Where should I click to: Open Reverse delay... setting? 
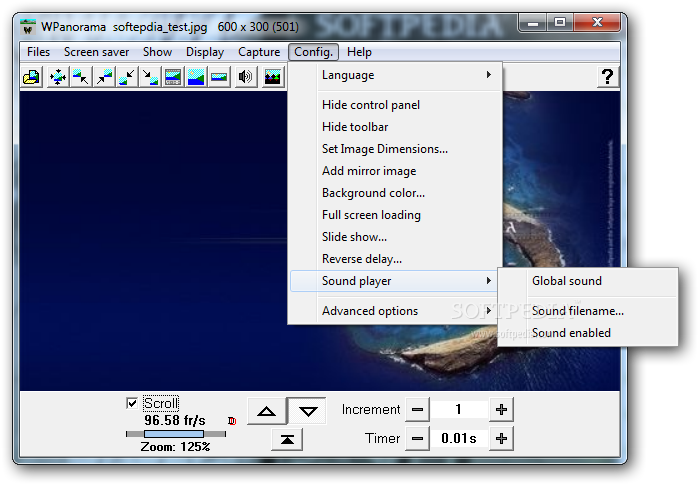[x=395, y=259]
